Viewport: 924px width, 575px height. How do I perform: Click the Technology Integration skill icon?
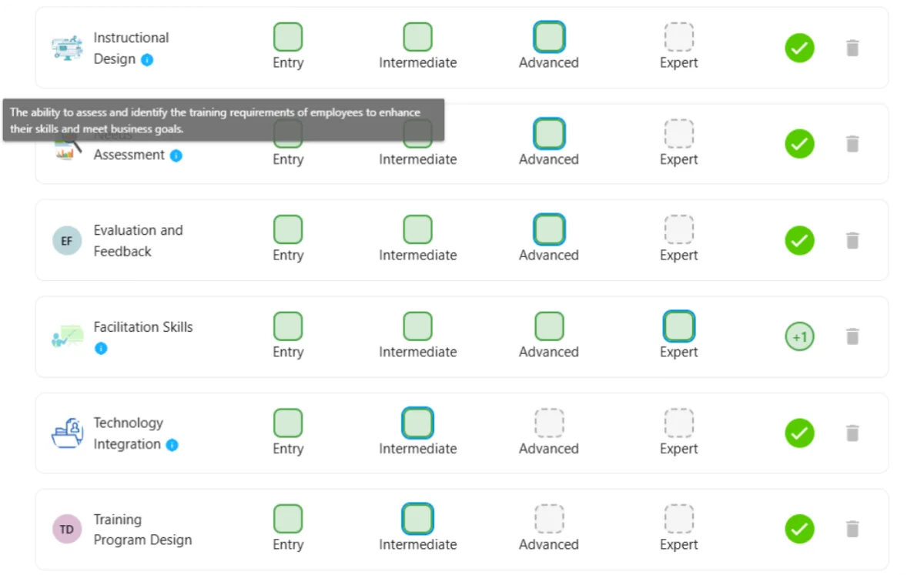pos(67,433)
